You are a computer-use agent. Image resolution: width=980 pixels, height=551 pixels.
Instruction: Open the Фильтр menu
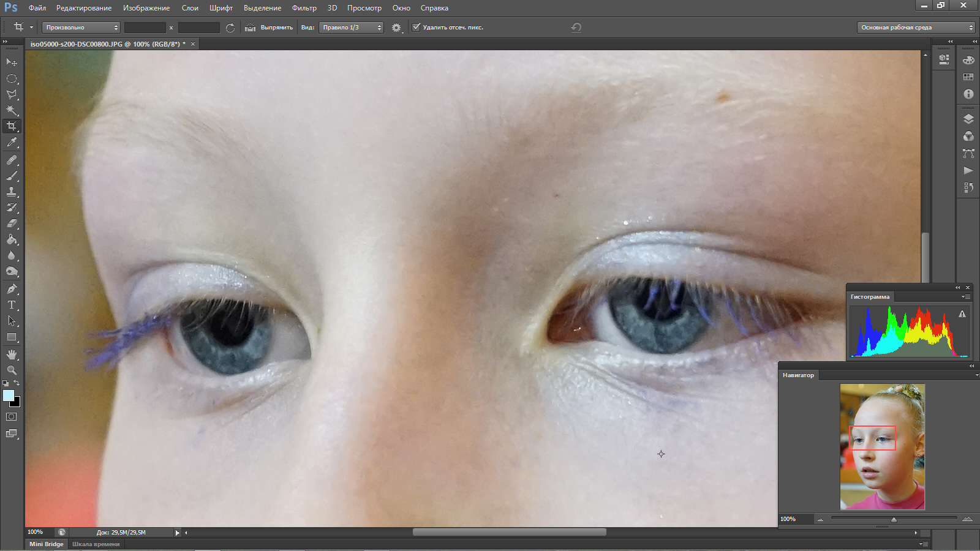304,8
